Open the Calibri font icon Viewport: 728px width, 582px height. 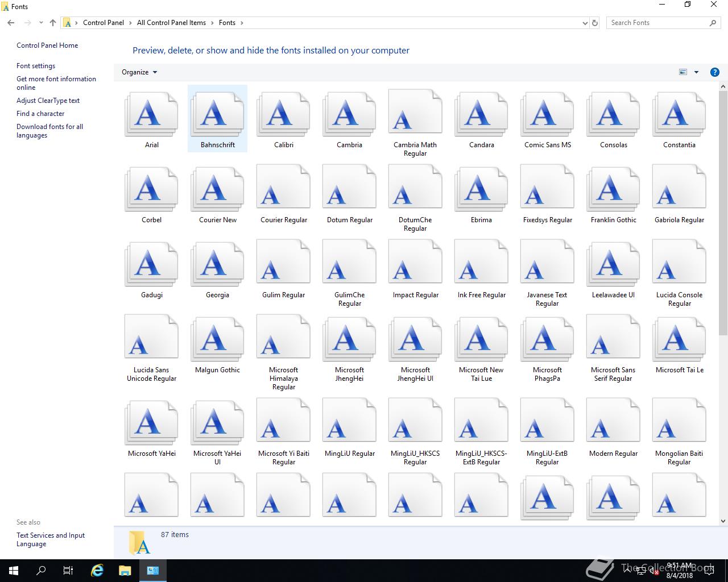pos(283,113)
